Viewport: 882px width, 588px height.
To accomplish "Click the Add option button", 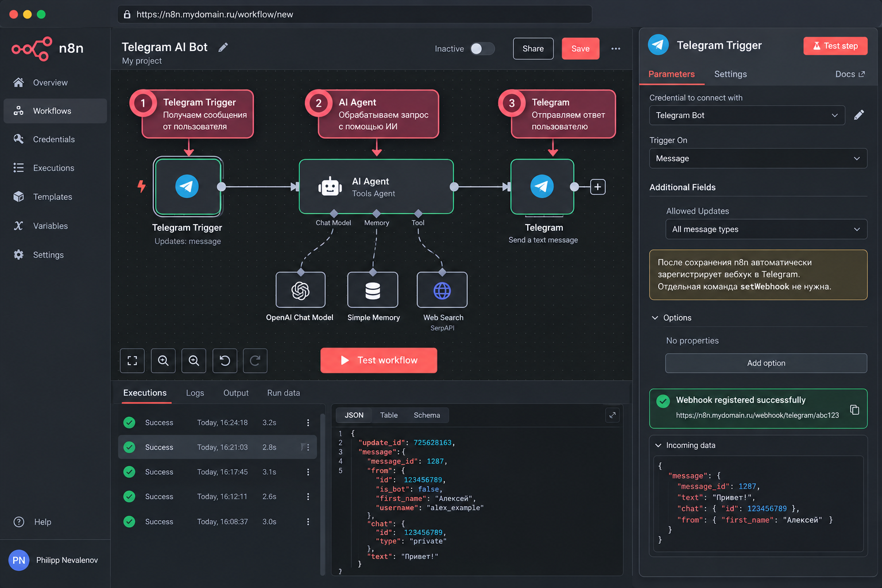I will (x=766, y=363).
